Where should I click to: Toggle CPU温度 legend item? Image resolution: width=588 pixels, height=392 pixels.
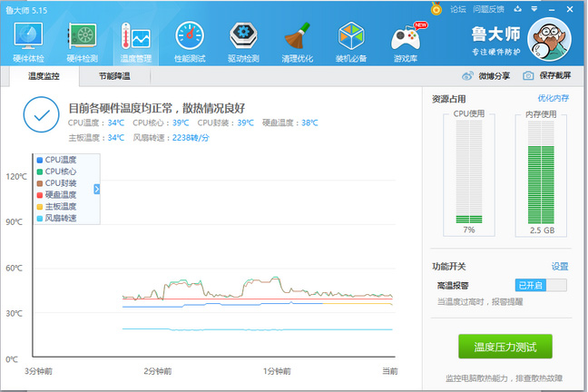tap(56, 160)
